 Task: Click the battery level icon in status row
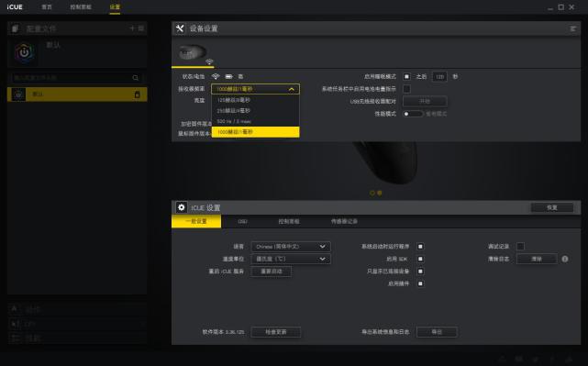pyautogui.click(x=228, y=76)
